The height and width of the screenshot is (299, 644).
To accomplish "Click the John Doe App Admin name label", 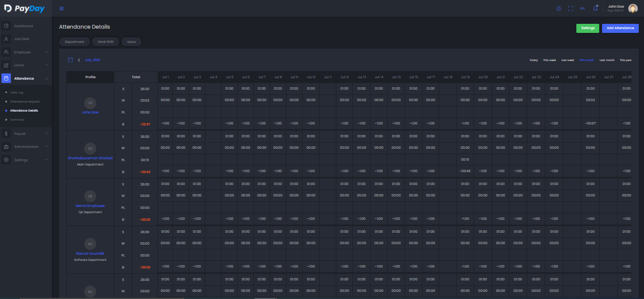I will (616, 8).
